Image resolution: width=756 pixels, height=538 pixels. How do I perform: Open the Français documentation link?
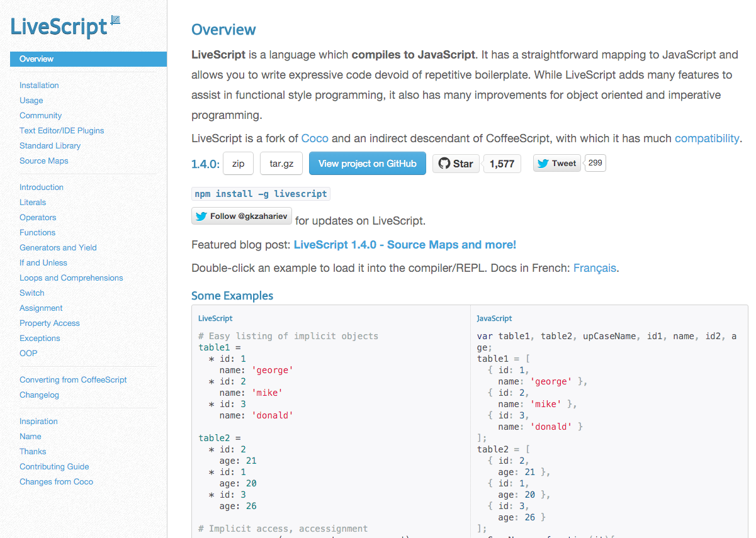click(x=594, y=267)
